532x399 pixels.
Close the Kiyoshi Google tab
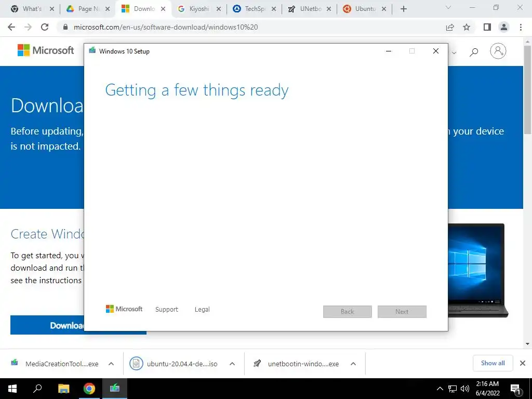point(219,9)
